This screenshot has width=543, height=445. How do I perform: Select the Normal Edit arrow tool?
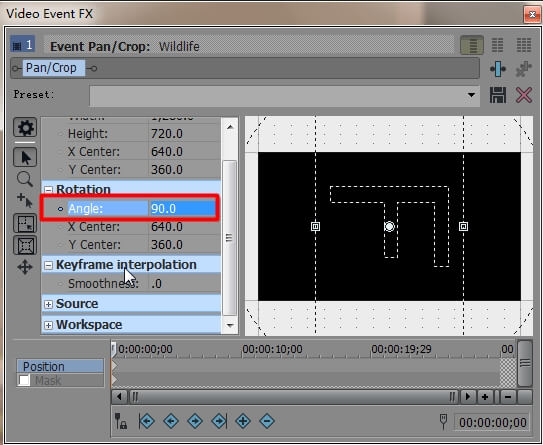[x=25, y=157]
